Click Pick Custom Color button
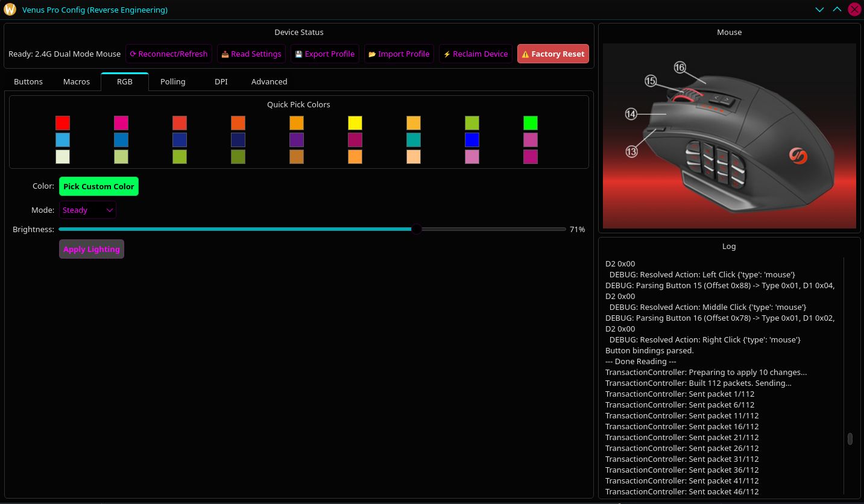The height and width of the screenshot is (504, 864). [x=99, y=186]
